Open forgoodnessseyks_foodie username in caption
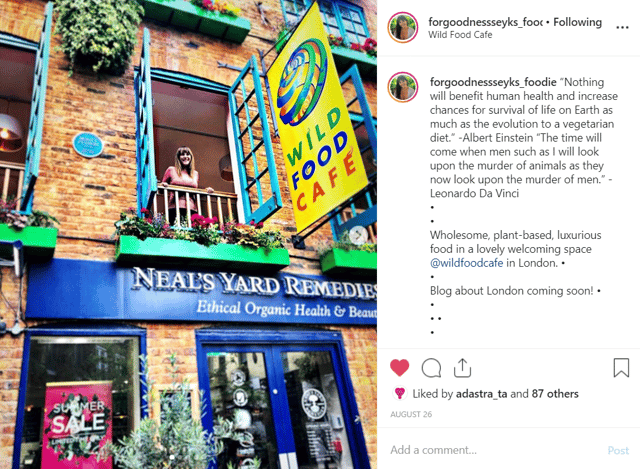The image size is (640, 469). pyautogui.click(x=493, y=82)
